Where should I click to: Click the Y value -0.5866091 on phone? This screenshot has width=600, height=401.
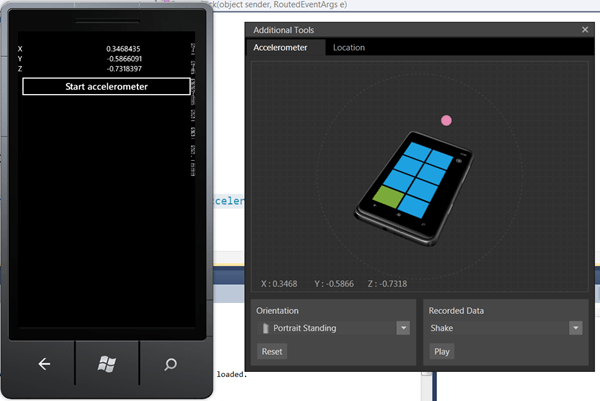pyautogui.click(x=124, y=59)
